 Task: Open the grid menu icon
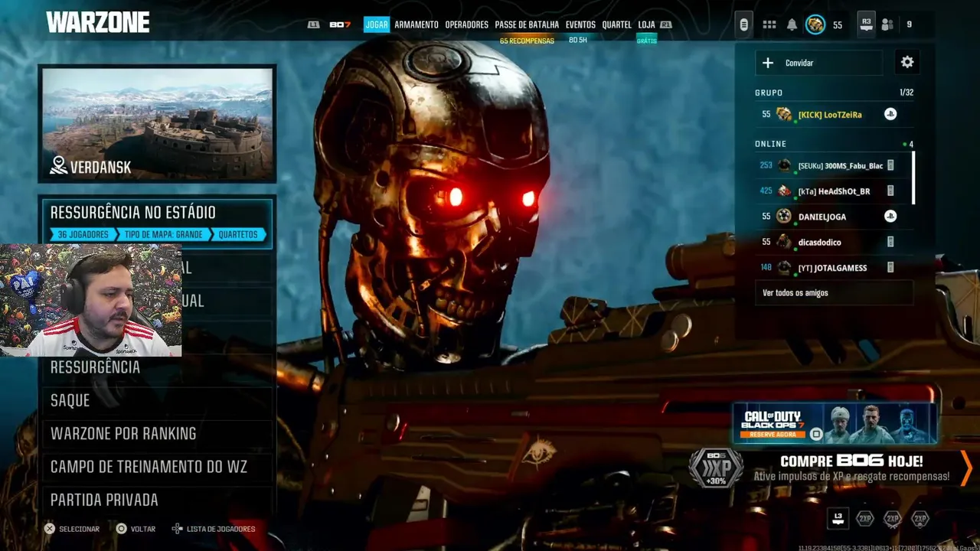[x=769, y=24]
